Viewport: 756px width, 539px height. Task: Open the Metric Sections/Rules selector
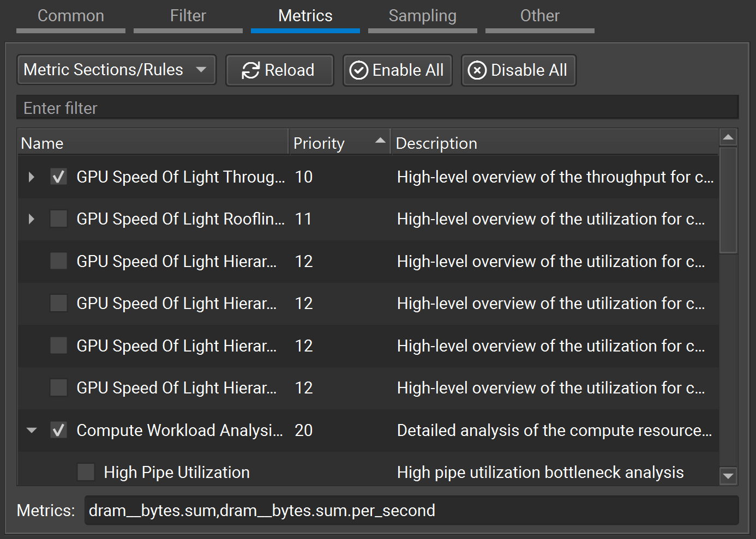116,70
